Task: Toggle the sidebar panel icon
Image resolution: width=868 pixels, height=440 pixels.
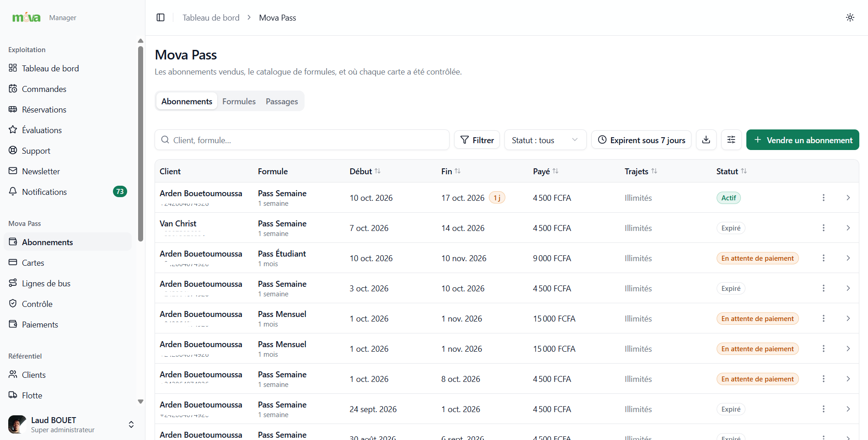Action: pos(161,17)
